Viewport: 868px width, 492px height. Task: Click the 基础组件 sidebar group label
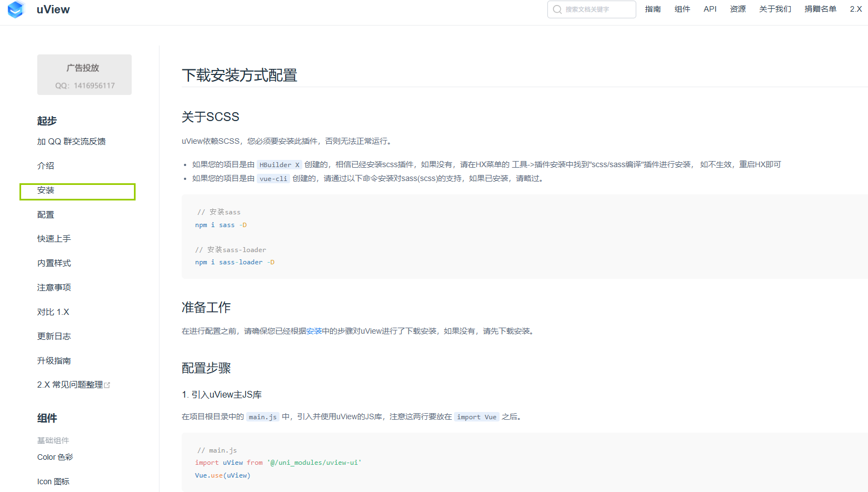coord(53,440)
